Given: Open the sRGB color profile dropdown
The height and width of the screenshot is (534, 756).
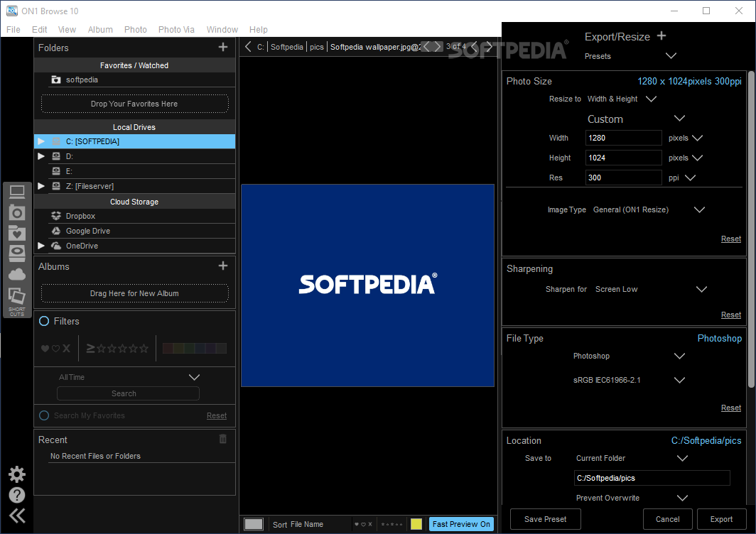Looking at the screenshot, I should (679, 380).
